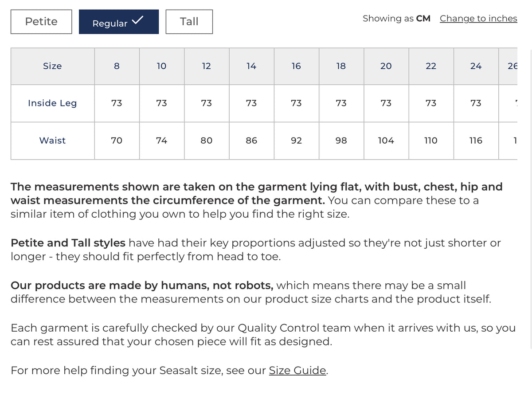Viewport: 532px width, 403px height.
Task: Click waist value 70 cell
Action: coord(117,141)
